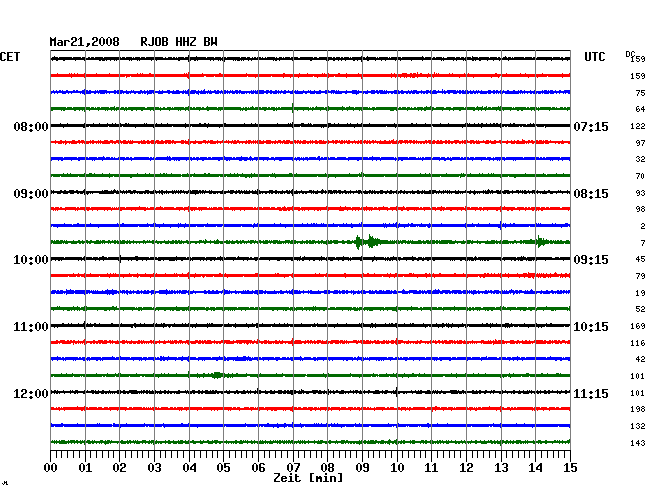Click DC column value 70
The height and width of the screenshot is (494, 650).
coord(640,176)
